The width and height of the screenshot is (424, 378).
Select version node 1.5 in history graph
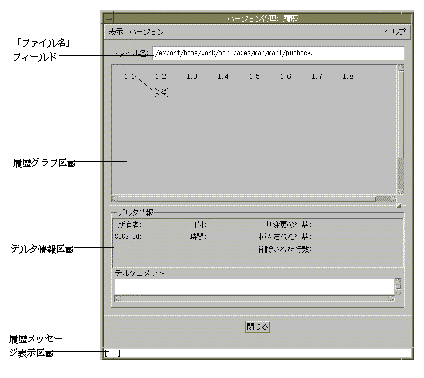254,76
